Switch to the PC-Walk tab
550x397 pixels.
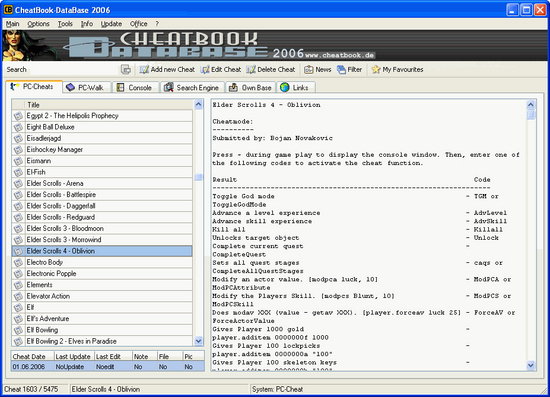[x=87, y=88]
